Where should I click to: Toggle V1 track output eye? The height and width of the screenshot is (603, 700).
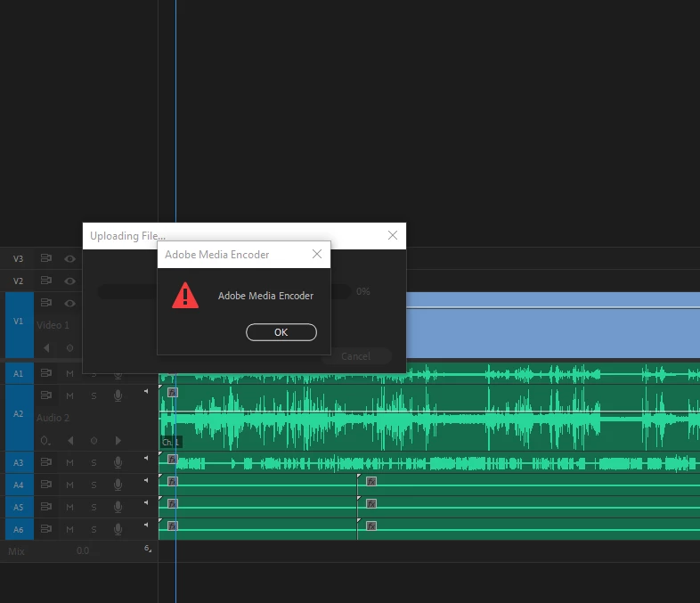point(69,303)
